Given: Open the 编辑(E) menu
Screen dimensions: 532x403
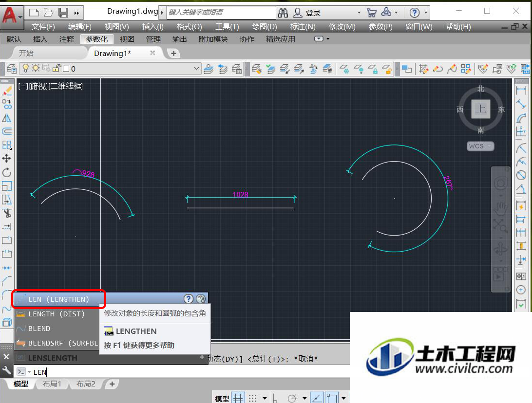Looking at the screenshot, I should [80, 26].
